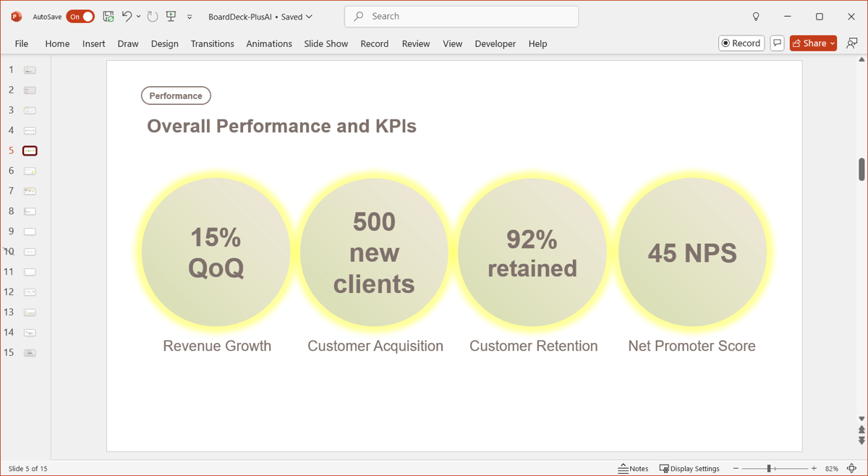Switch to the Record tab
868x476 pixels.
(375, 43)
